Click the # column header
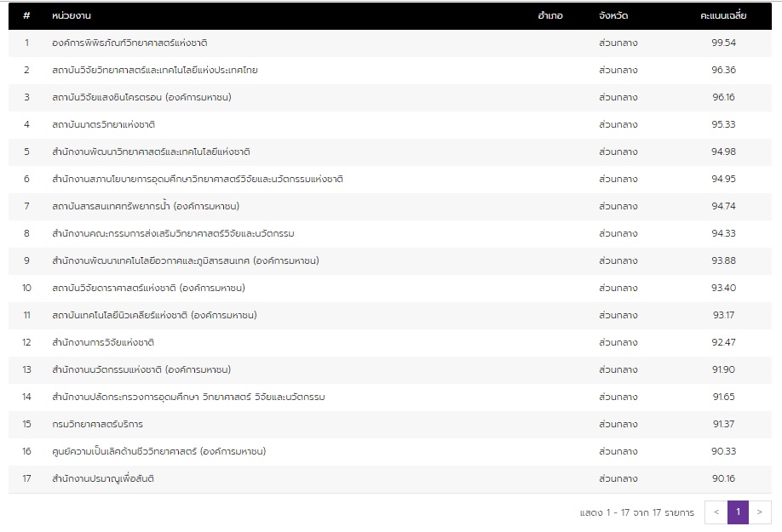 click(26, 16)
